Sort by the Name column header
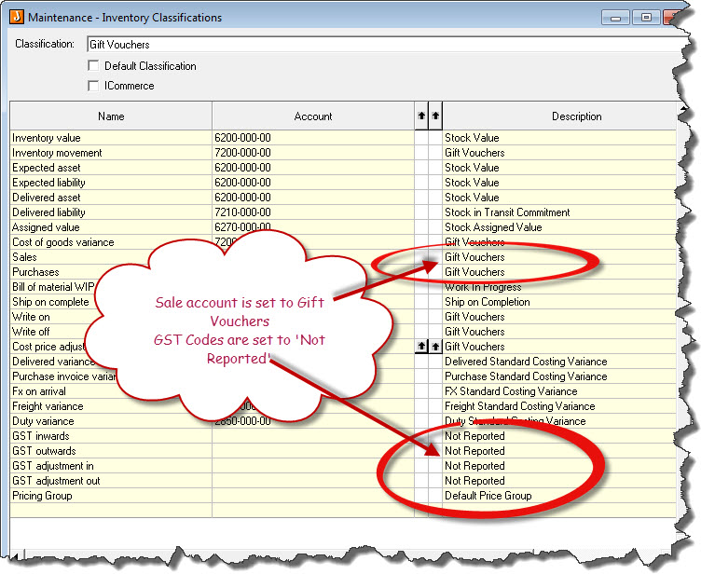This screenshot has height=588, width=715. pos(111,116)
